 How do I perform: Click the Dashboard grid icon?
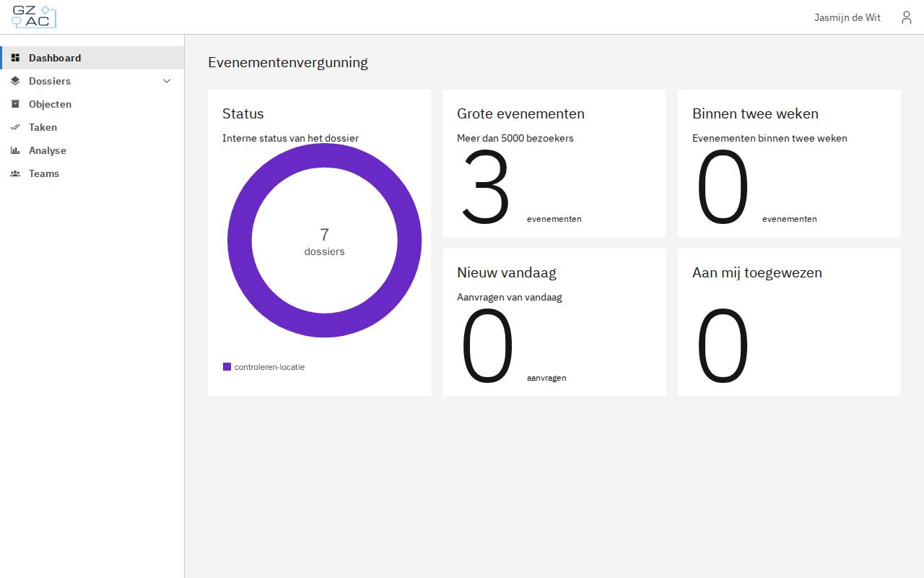point(15,58)
